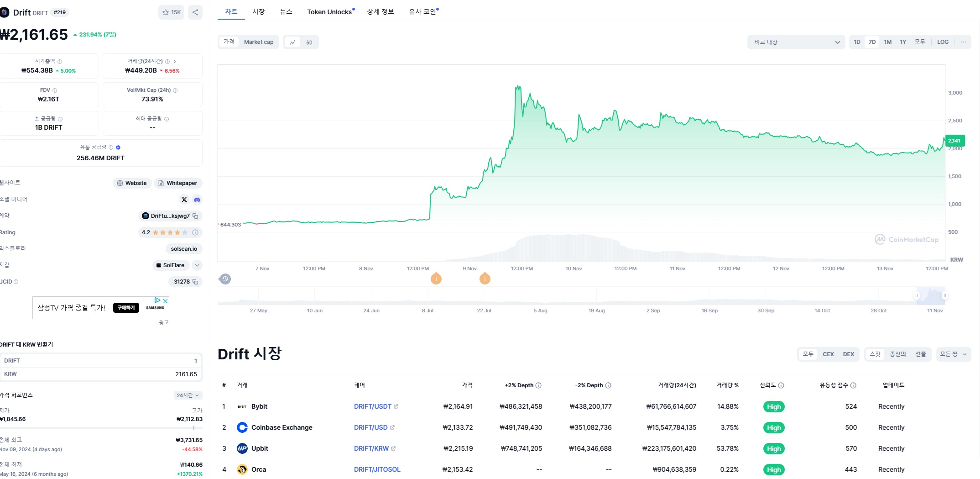Image resolution: width=980 pixels, height=479 pixels.
Task: Open the 유사 코인 tab
Action: click(x=422, y=11)
